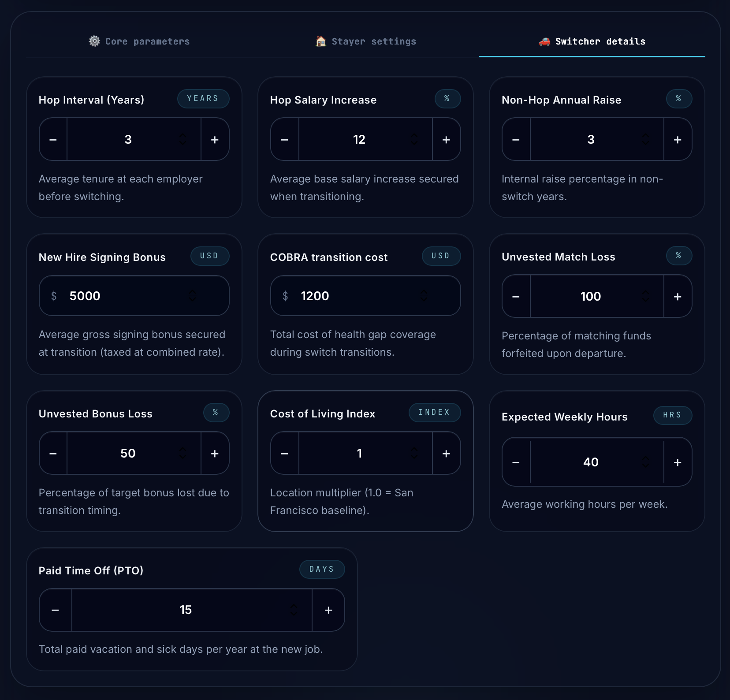Click Unvested Match Loss spinner arrows
The image size is (730, 700).
pos(646,297)
